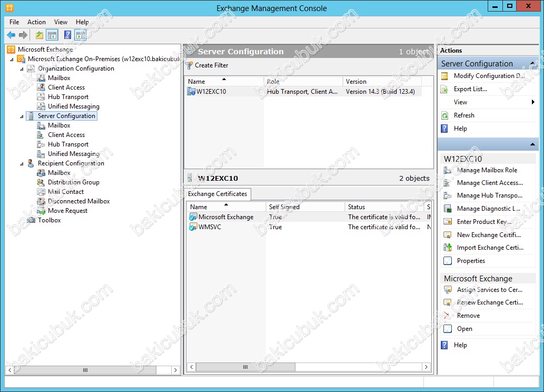Select Distribution Group in tree

(x=74, y=182)
